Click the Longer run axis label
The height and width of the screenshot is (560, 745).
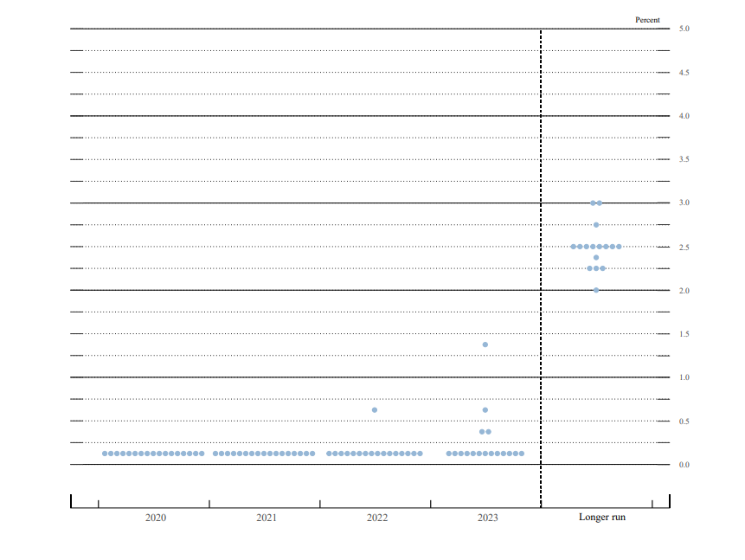tap(602, 518)
